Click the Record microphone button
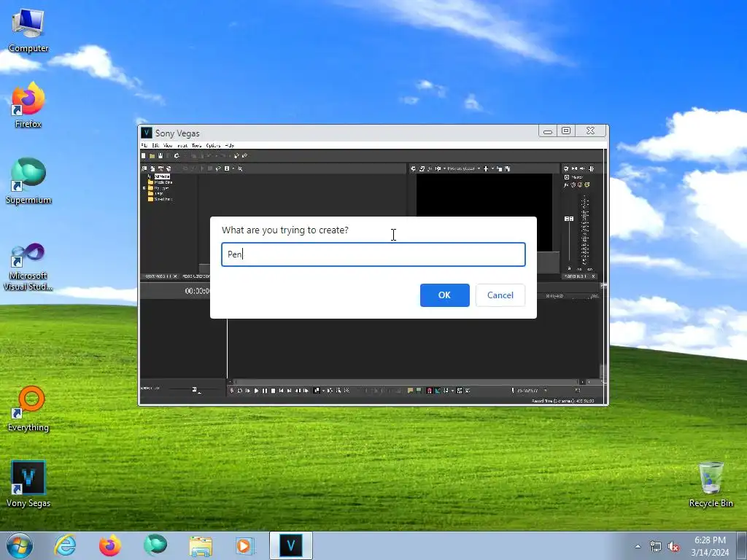This screenshot has height=560, width=747. tap(231, 391)
